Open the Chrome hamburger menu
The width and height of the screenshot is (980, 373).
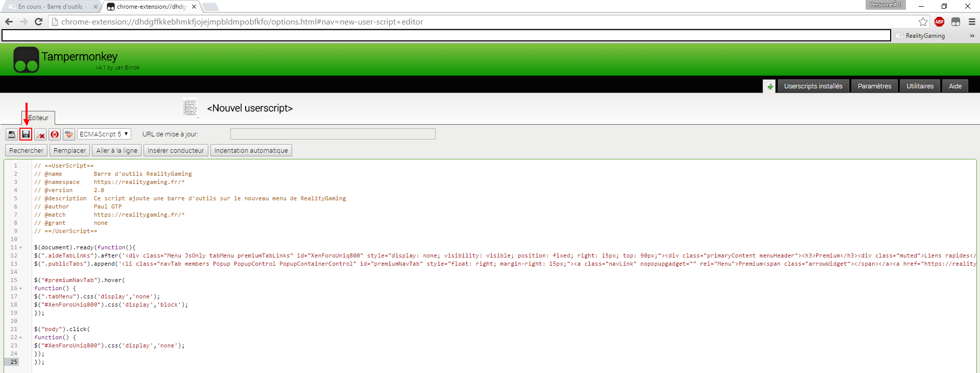[x=972, y=21]
